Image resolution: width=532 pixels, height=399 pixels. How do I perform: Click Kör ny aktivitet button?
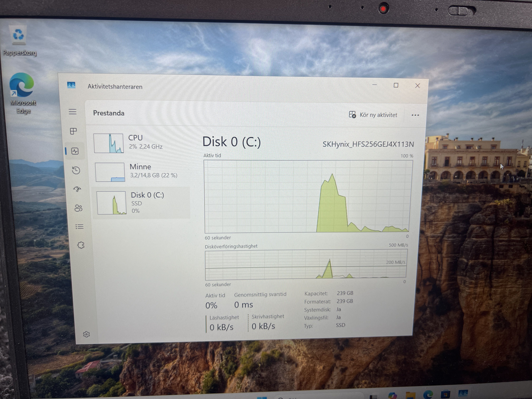(x=373, y=115)
